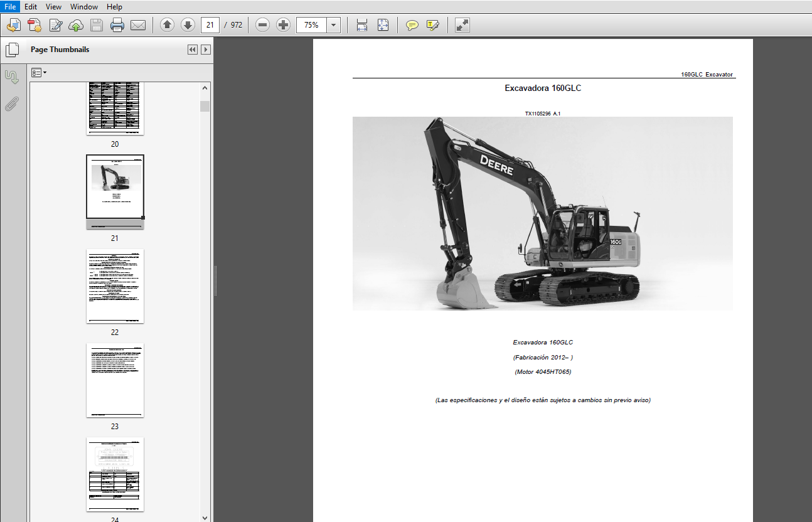
Task: Click the image code 'TX1105296 A.1'
Action: (x=543, y=114)
